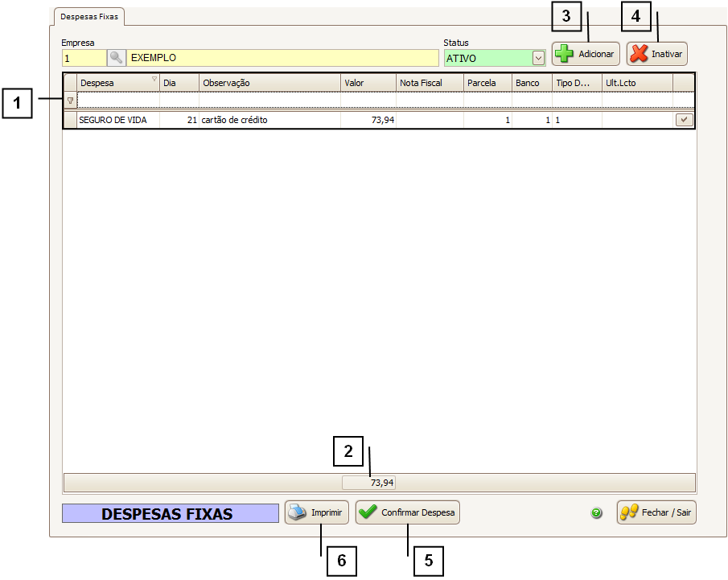Close the window with Fechar / Sair
Screen dimensions: 728x580
pyautogui.click(x=656, y=512)
